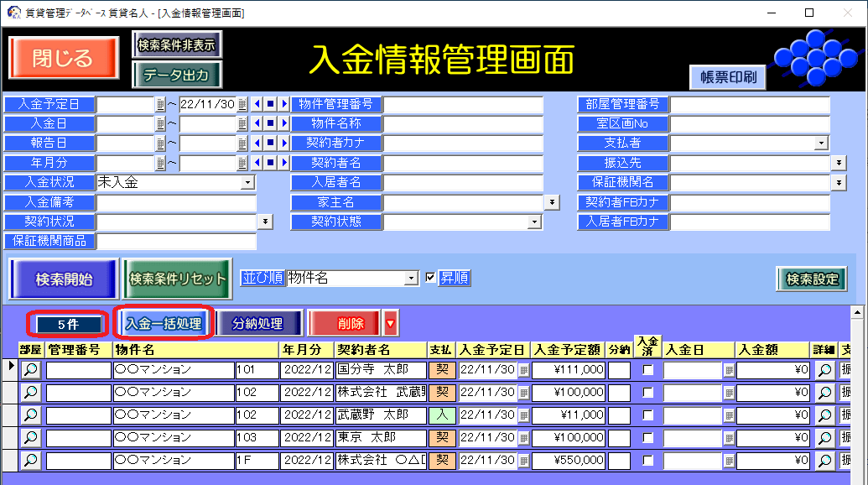This screenshot has width=868, height=485.
Task: Open the 並び順 sort order dropdown
Action: (411, 278)
